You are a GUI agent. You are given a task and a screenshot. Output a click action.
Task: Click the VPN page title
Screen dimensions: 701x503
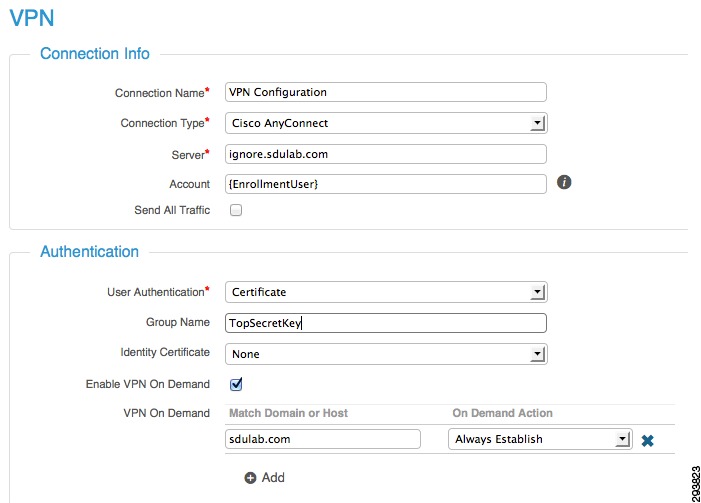[x=32, y=18]
